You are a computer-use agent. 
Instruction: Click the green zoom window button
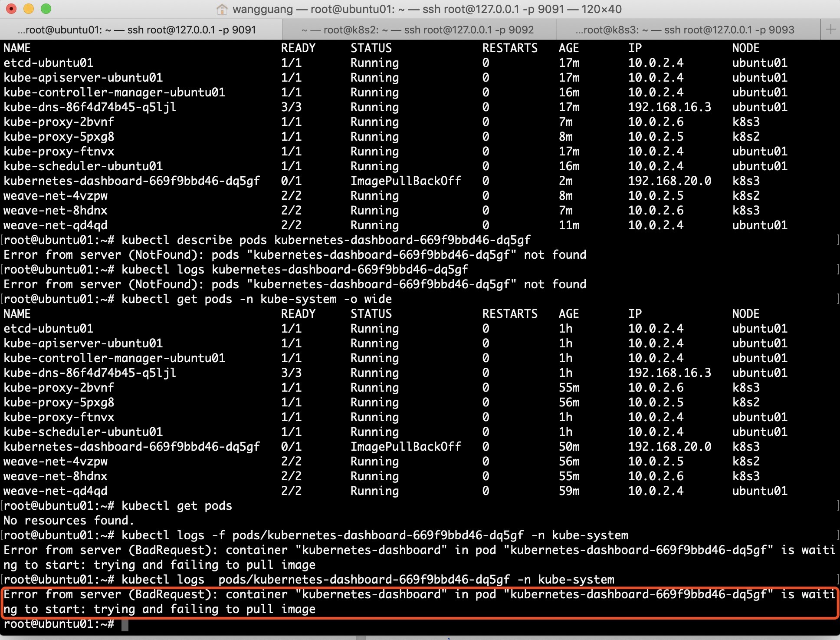point(46,9)
